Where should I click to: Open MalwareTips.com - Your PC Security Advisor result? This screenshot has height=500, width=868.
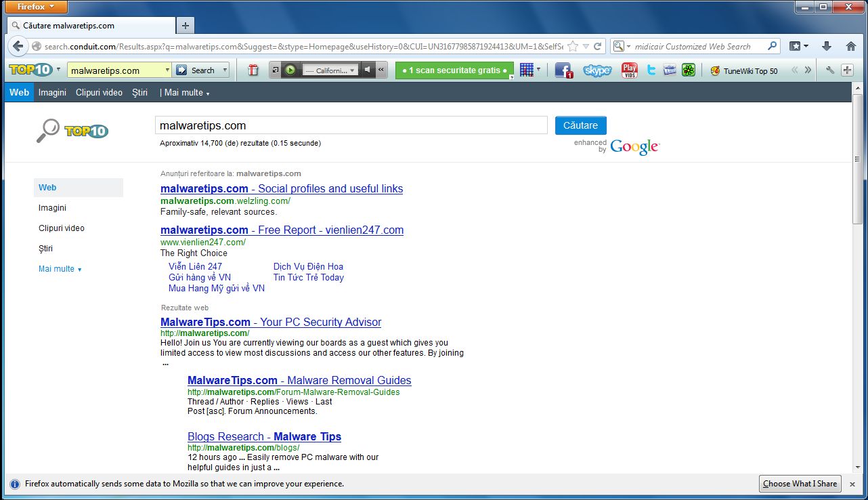click(271, 322)
